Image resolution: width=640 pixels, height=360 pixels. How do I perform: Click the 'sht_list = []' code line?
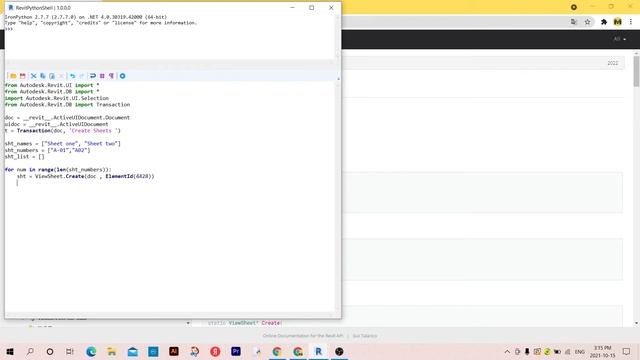coord(24,157)
